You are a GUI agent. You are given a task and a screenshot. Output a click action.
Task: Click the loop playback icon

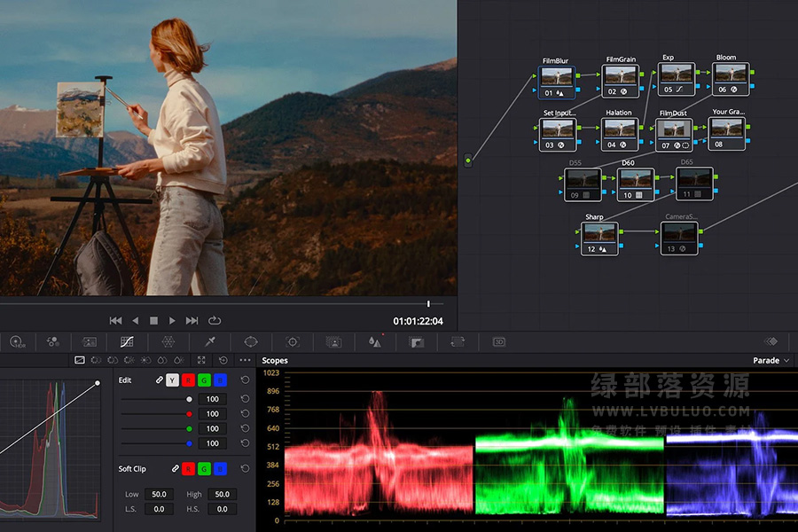215,321
